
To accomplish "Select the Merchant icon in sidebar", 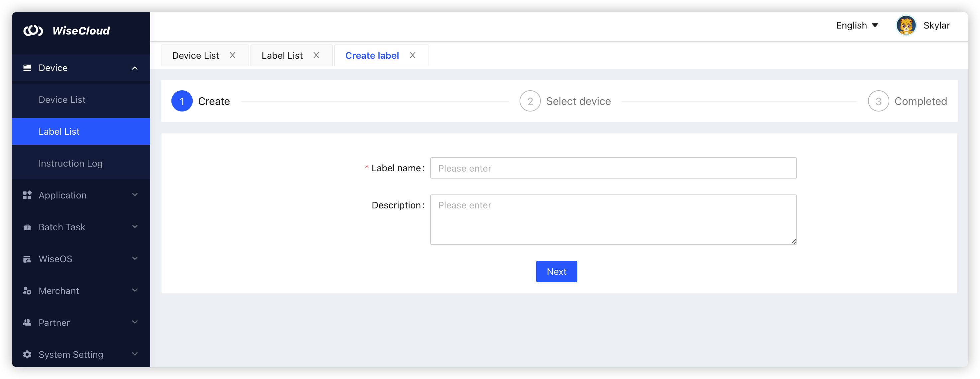I will click(27, 290).
